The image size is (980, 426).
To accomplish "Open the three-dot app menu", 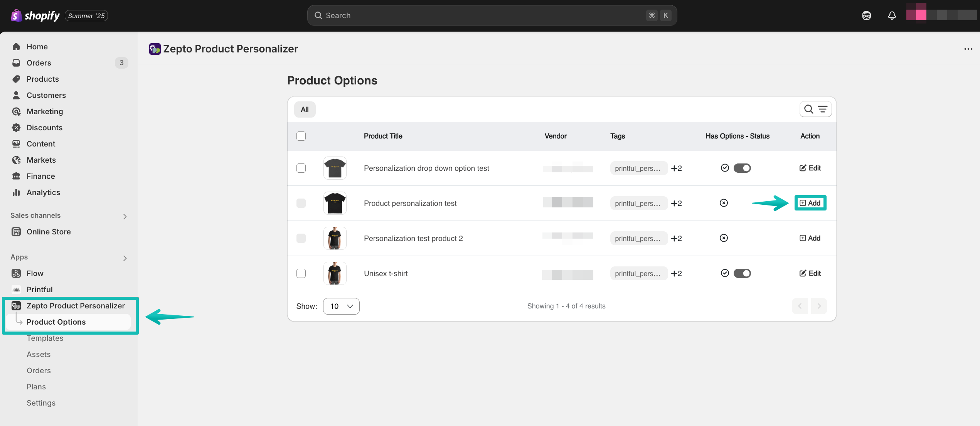I will 968,49.
